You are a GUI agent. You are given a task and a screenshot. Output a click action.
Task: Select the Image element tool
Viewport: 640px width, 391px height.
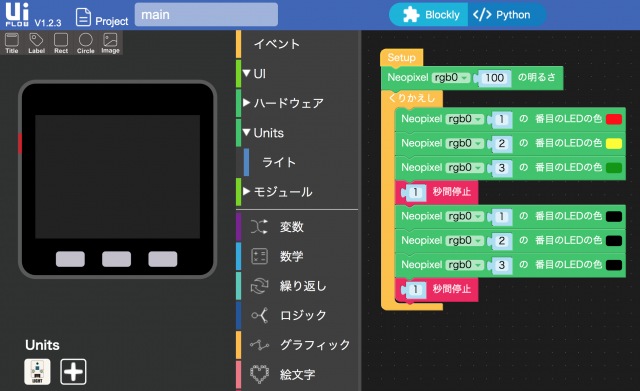click(110, 43)
